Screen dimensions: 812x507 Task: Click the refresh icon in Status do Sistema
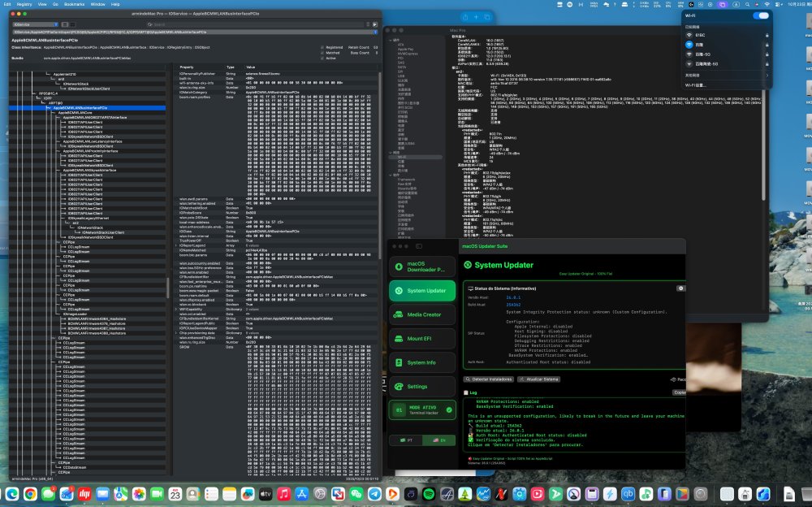coord(680,288)
